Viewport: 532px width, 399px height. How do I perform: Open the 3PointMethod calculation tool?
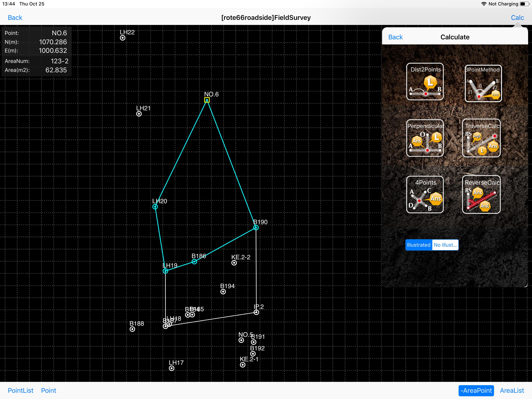point(483,83)
